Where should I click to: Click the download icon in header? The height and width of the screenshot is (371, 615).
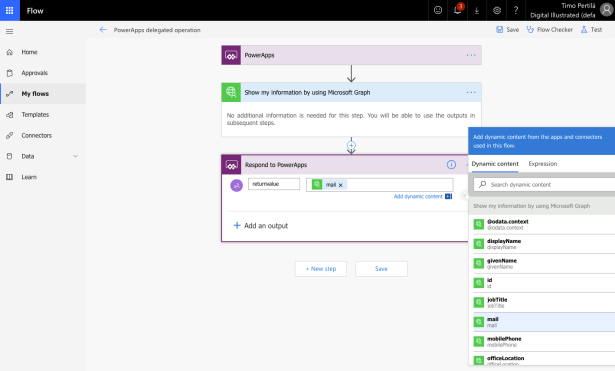coord(477,11)
